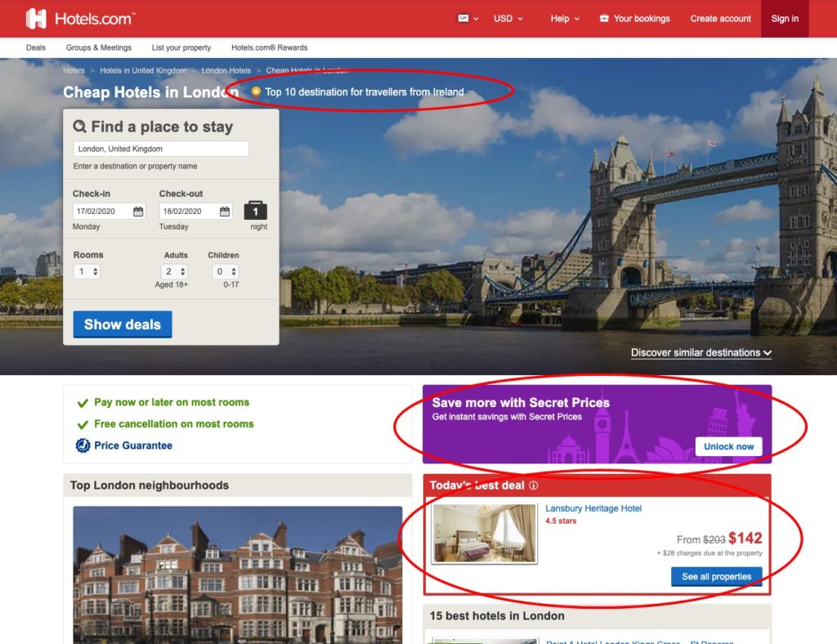Click See all properties button
This screenshot has width=837, height=644.
pyautogui.click(x=716, y=577)
